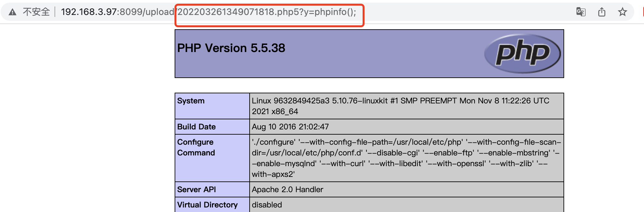Click the PHP logo in the header
The image size is (644, 212).
[x=522, y=53]
